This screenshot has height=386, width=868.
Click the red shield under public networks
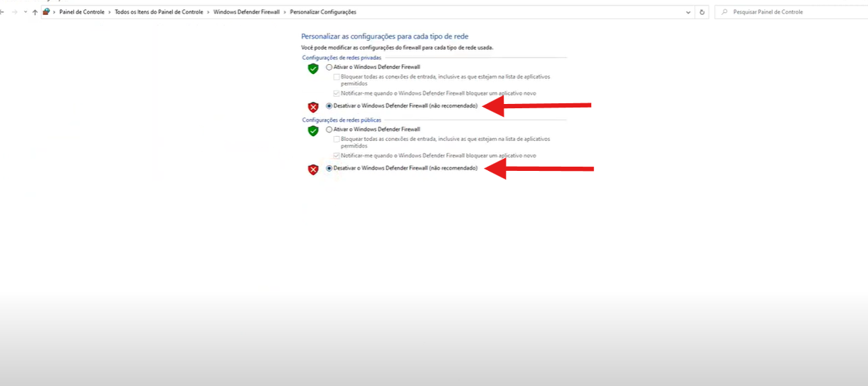(312, 169)
